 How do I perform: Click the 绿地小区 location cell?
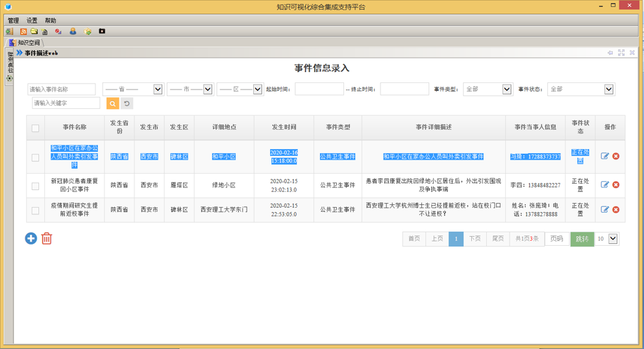[x=224, y=185]
